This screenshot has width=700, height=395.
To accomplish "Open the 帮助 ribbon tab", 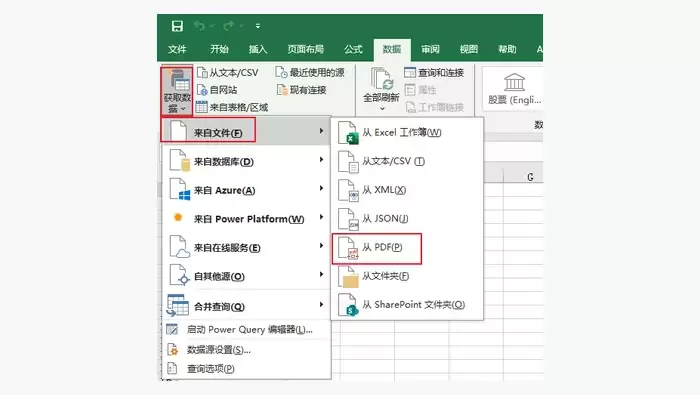I will pyautogui.click(x=507, y=49).
